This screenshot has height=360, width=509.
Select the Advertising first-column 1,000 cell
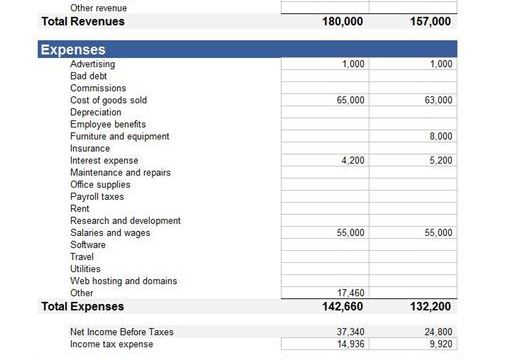pyautogui.click(x=325, y=64)
